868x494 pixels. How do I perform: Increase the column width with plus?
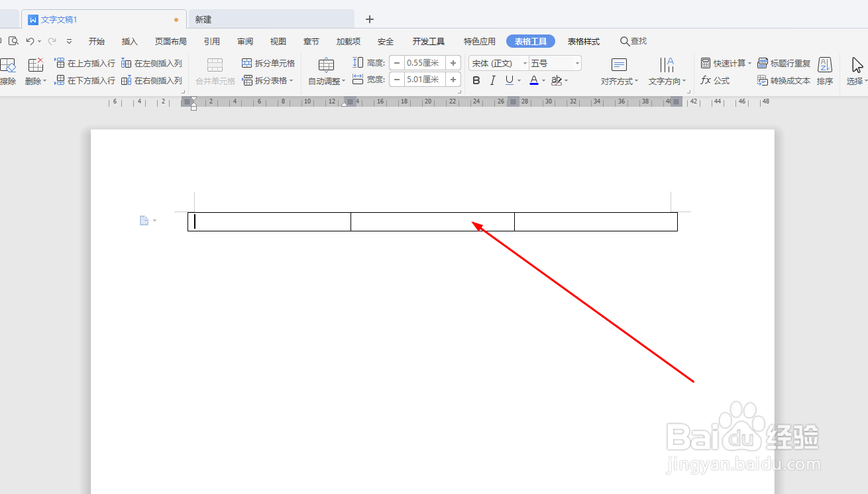click(453, 80)
